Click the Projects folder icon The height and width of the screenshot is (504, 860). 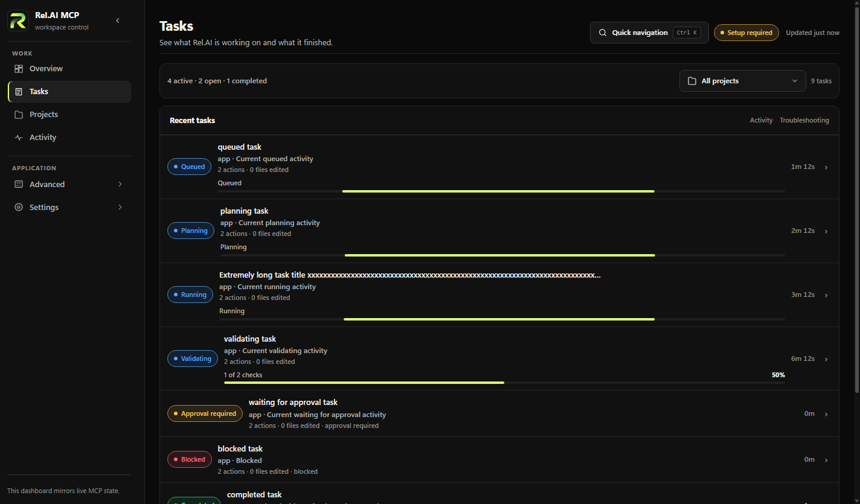pyautogui.click(x=19, y=115)
